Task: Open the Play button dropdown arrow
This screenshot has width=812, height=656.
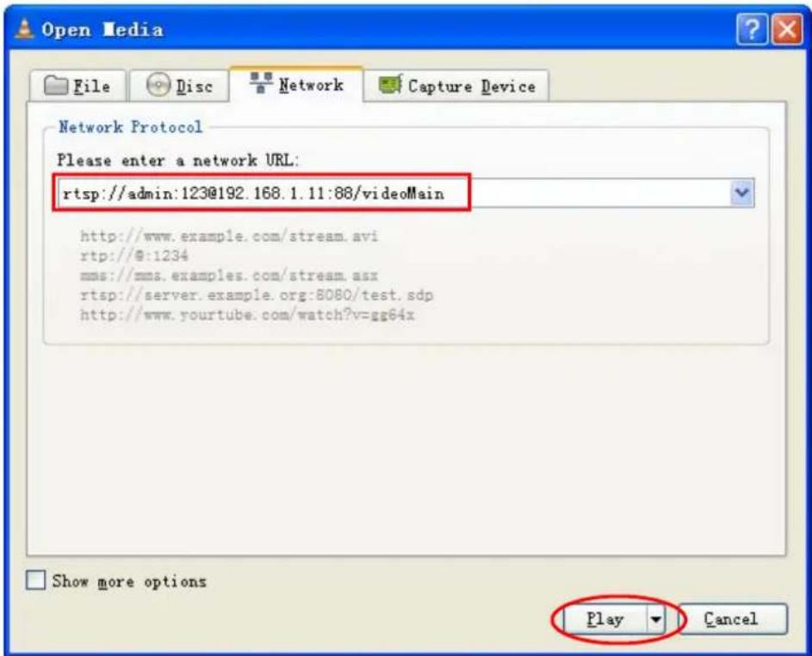Action: coord(655,619)
